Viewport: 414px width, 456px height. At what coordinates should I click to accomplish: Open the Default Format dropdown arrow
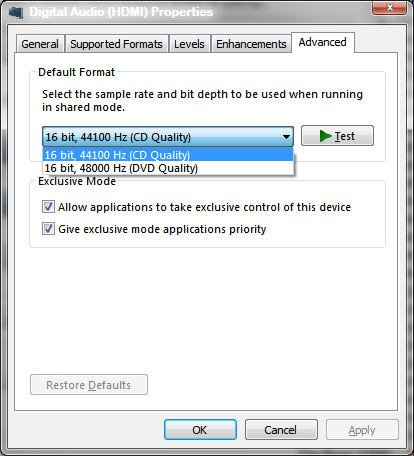pyautogui.click(x=286, y=137)
